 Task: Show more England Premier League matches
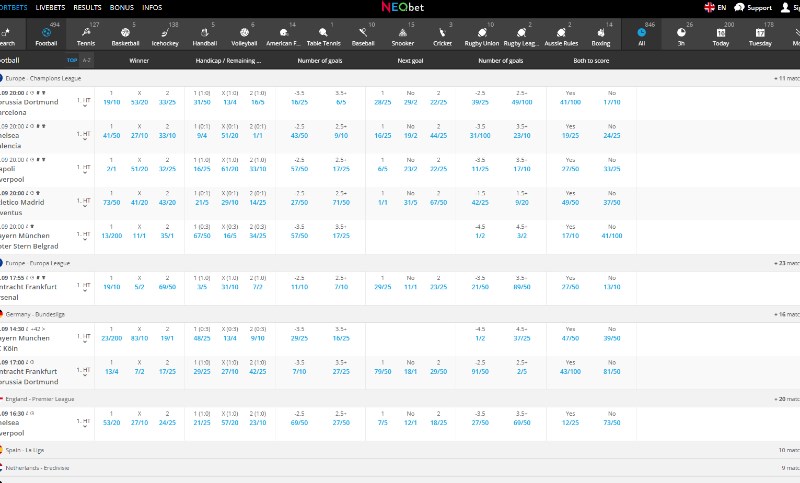click(x=786, y=399)
